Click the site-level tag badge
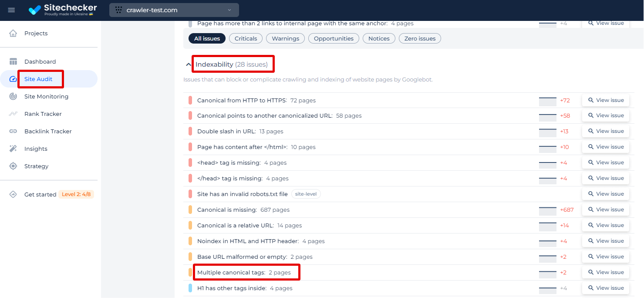Screen dimensions: 644x298 click(306, 194)
